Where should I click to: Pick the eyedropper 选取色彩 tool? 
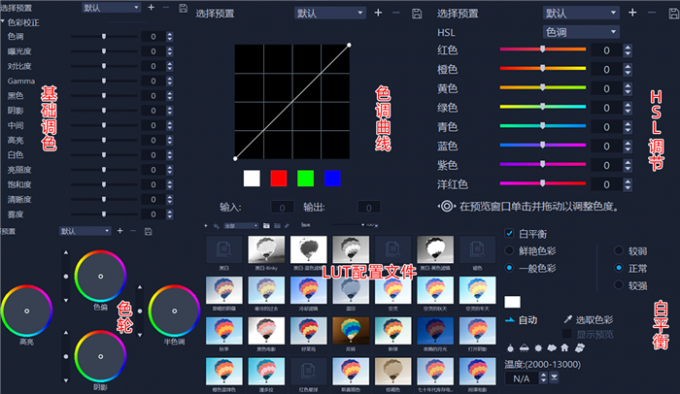pyautogui.click(x=568, y=320)
